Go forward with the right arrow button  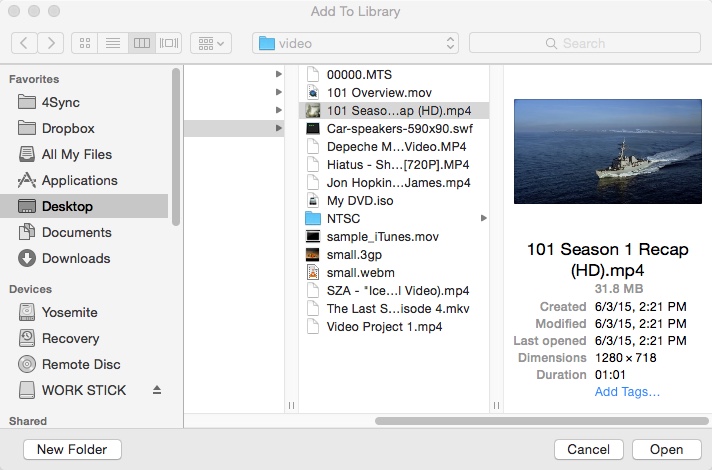[50, 43]
